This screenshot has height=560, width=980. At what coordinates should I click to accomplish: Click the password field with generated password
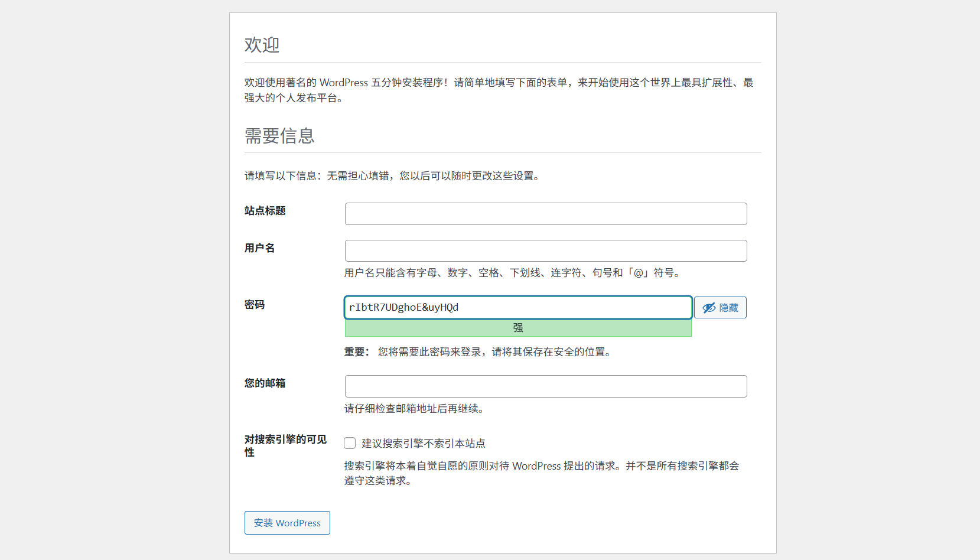(518, 307)
